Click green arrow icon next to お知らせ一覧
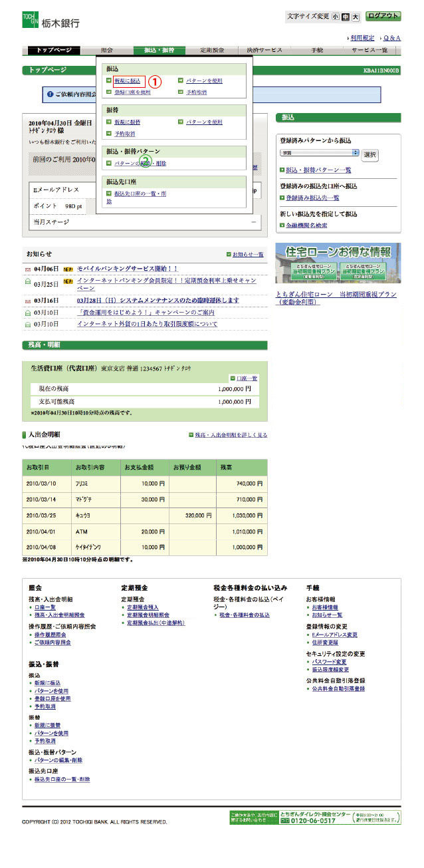 [x=229, y=254]
